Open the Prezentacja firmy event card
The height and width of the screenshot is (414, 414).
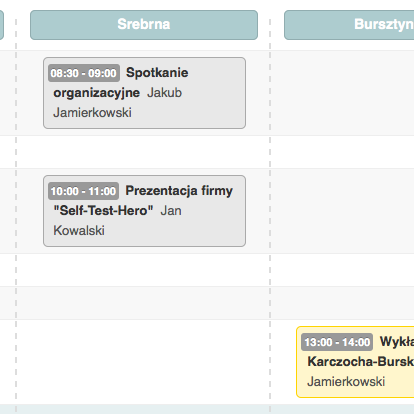pyautogui.click(x=144, y=211)
